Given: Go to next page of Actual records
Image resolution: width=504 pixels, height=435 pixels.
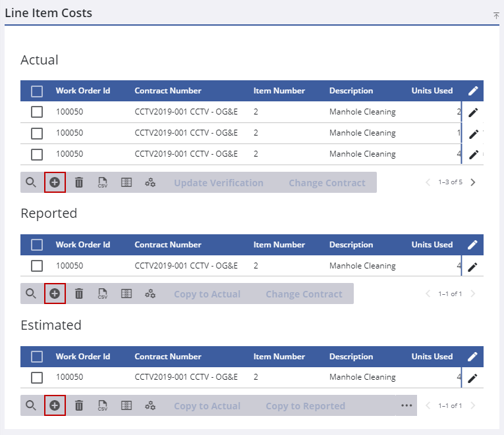Looking at the screenshot, I should point(473,182).
